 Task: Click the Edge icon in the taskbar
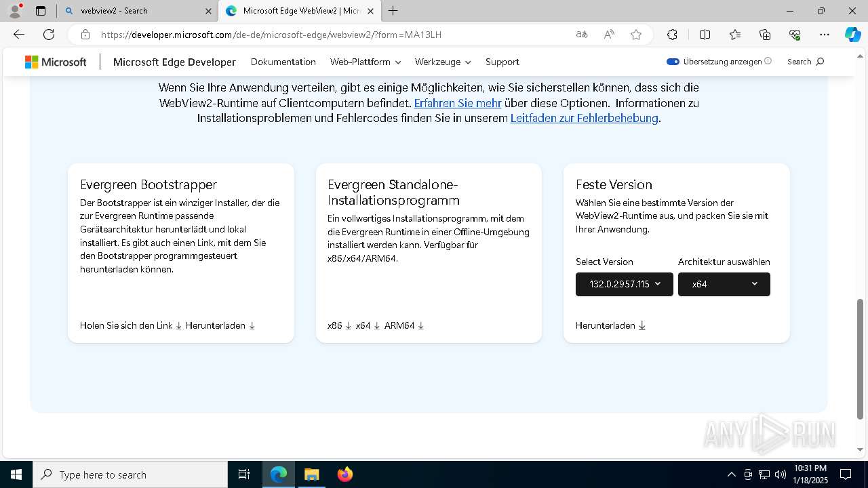(x=279, y=474)
